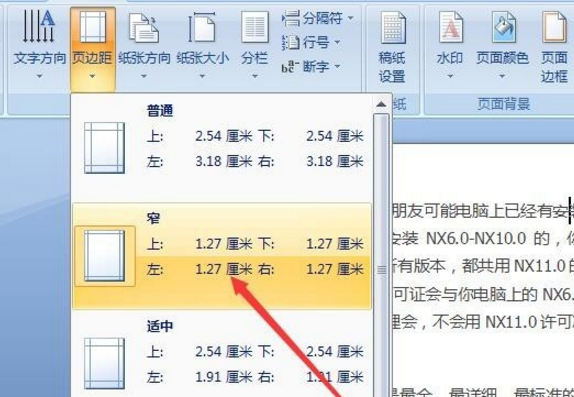Screen dimensions: 574x397
Task: Click document text containing NX6.0-NX10.0
Action: click(x=476, y=239)
